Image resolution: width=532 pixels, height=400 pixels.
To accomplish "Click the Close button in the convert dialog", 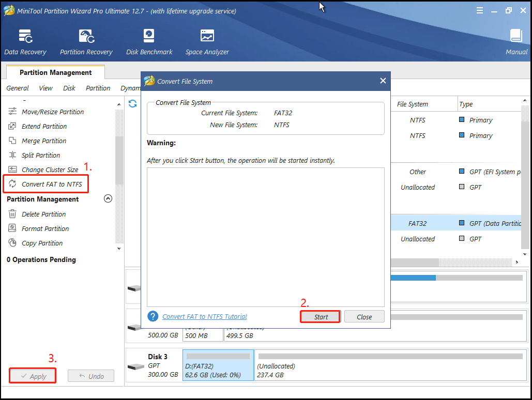I will pyautogui.click(x=364, y=317).
